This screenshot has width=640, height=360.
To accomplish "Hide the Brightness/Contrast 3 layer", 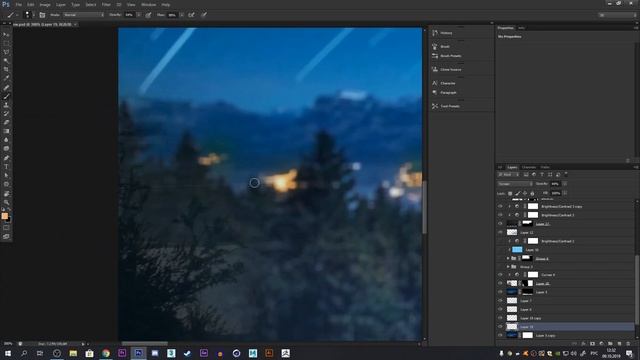I will pyautogui.click(x=500, y=215).
